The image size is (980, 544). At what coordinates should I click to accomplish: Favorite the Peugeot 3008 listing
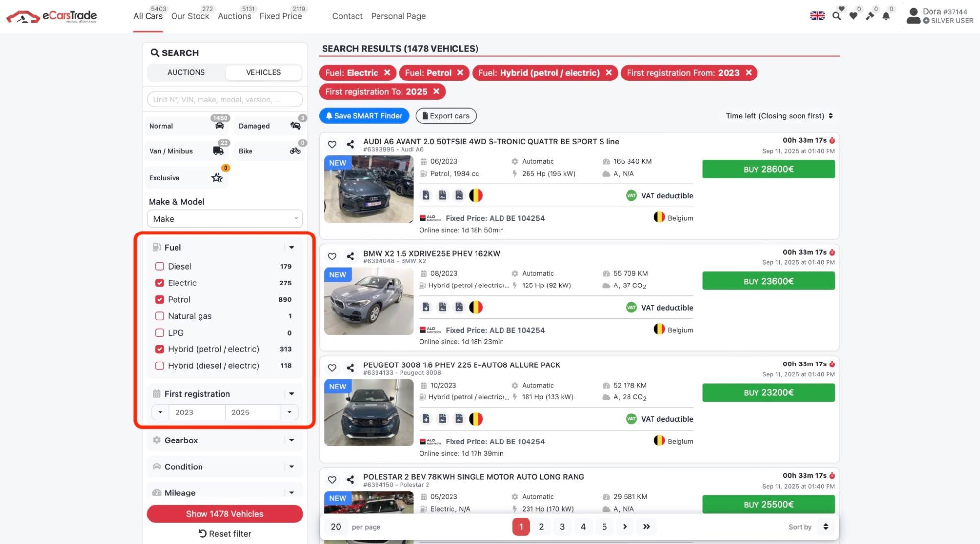click(332, 368)
